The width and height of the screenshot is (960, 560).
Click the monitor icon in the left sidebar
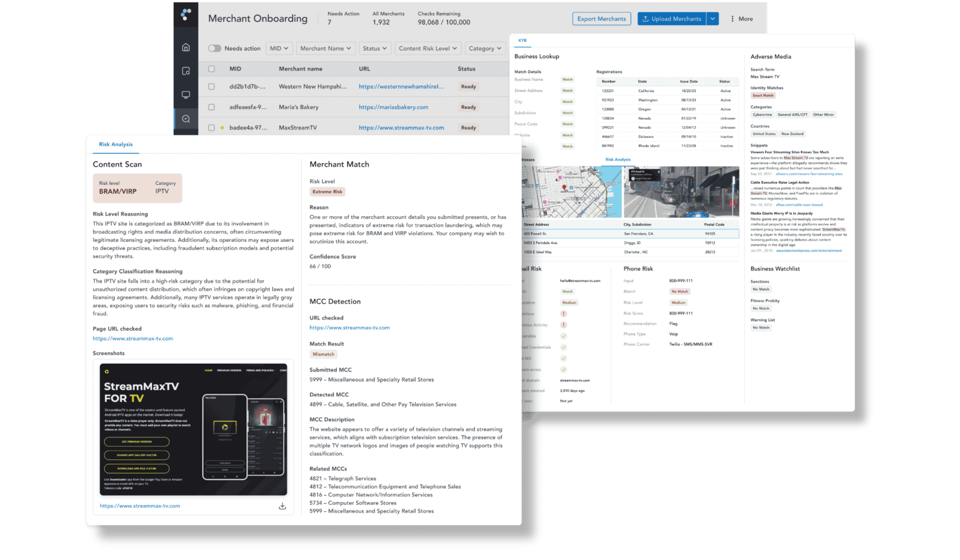click(186, 94)
